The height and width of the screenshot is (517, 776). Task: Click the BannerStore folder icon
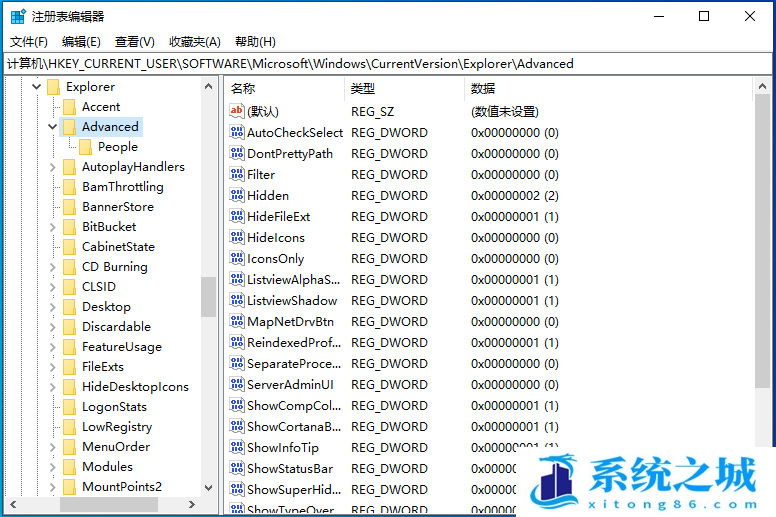pos(69,207)
